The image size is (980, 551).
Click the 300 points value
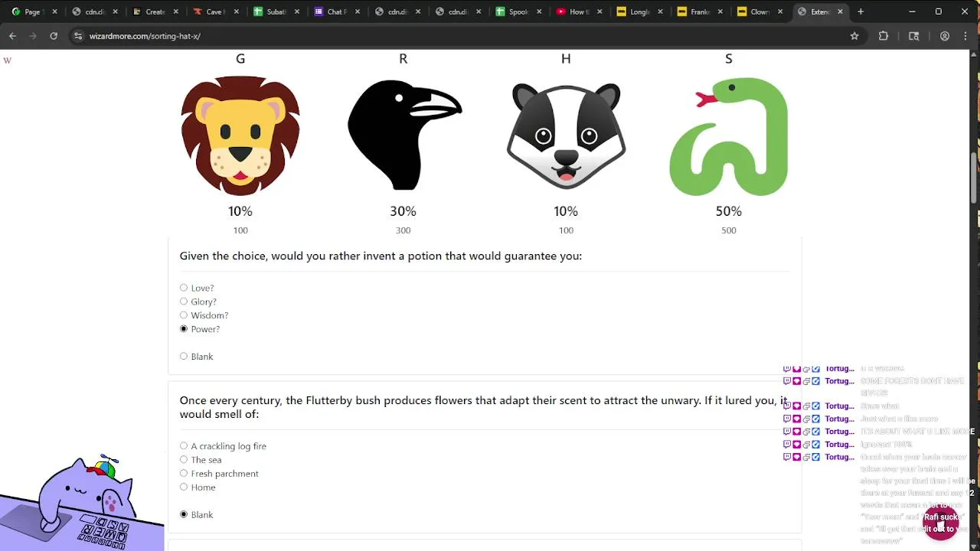click(403, 230)
